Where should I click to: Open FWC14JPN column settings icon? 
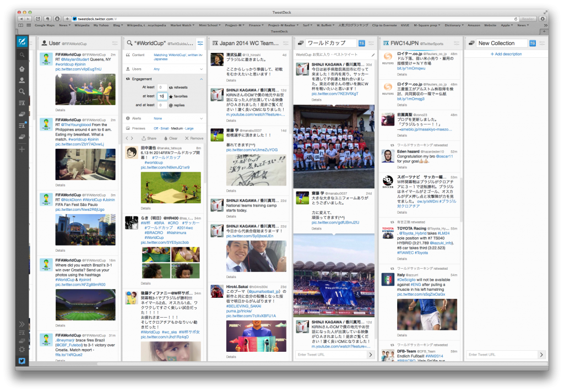(457, 43)
